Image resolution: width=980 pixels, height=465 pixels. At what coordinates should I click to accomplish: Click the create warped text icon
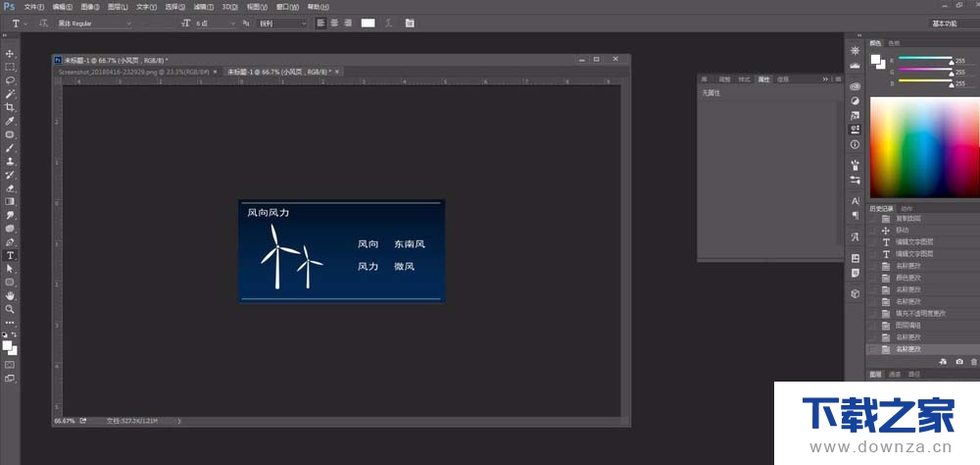(x=389, y=24)
